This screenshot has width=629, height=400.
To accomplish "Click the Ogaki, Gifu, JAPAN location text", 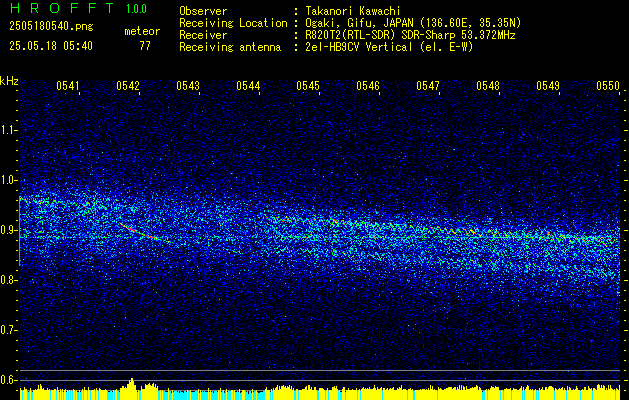I will coord(413,23).
